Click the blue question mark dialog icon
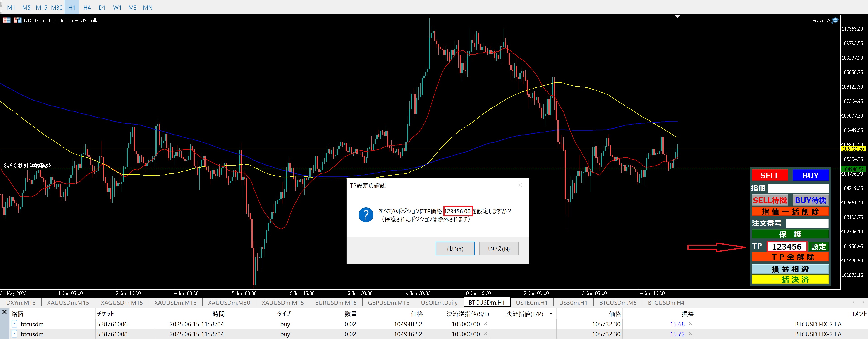Screen dimensions: 868x339 [x=366, y=215]
